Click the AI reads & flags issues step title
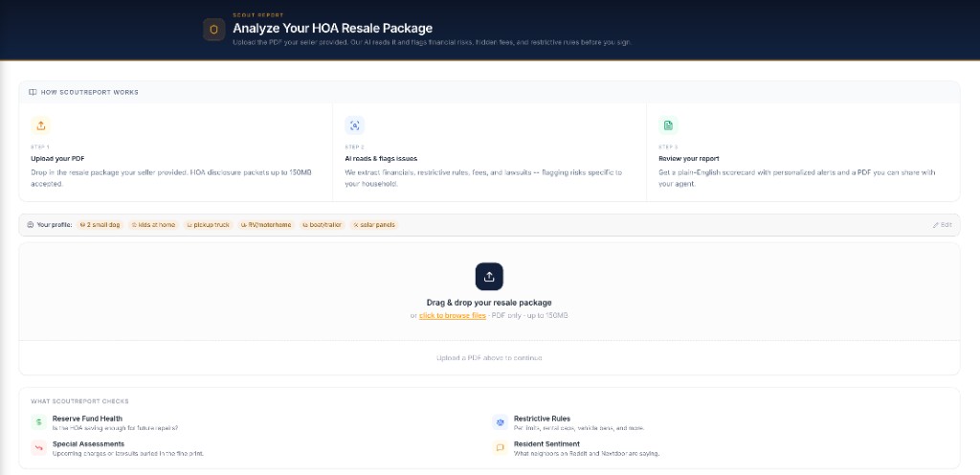The image size is (980, 475). [381, 159]
